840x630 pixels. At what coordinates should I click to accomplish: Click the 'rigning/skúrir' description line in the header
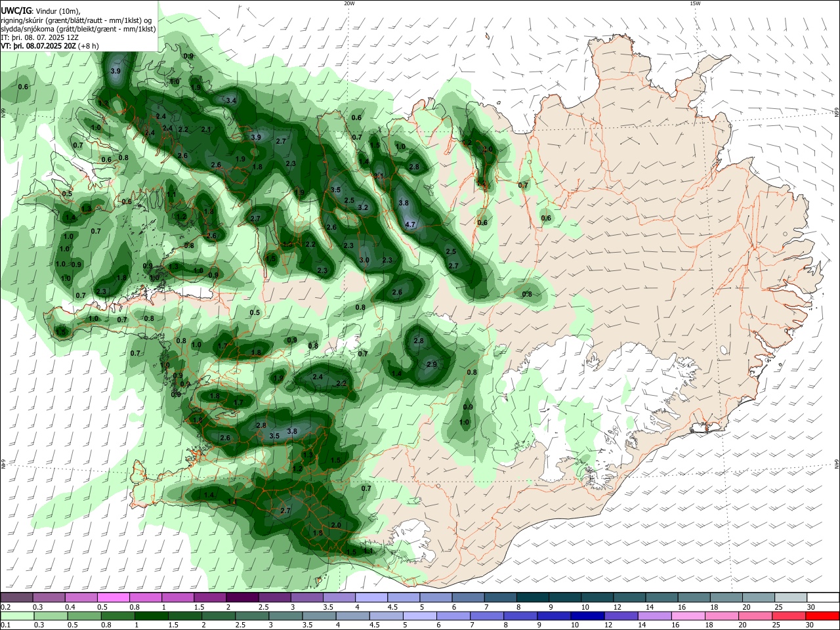point(76,20)
